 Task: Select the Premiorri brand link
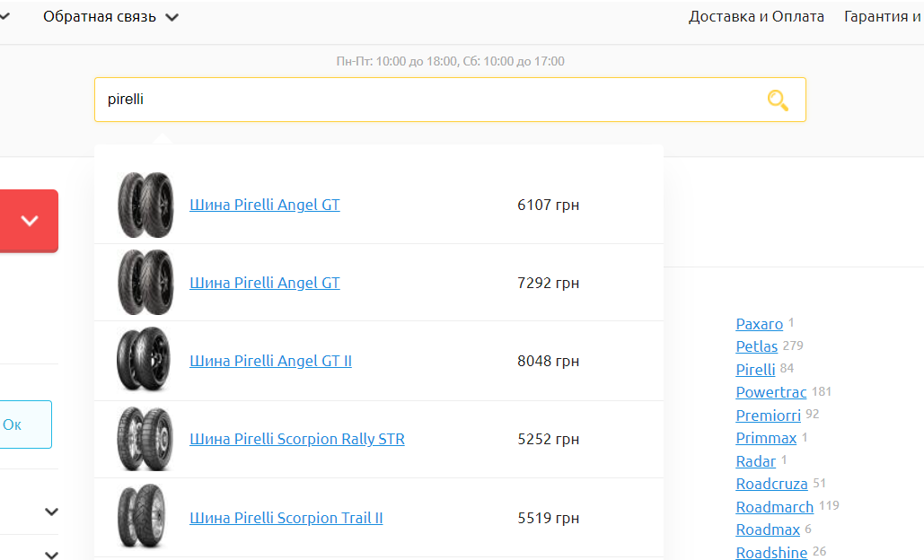(x=768, y=416)
